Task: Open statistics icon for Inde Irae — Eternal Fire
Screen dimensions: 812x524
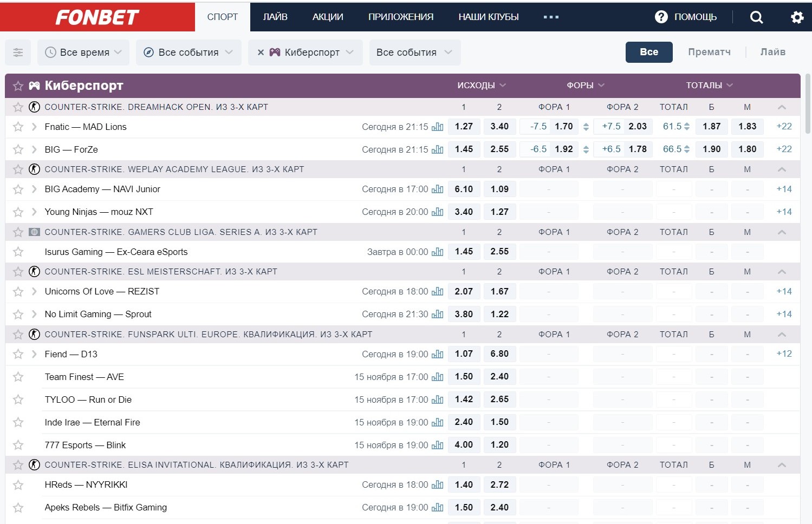Action: click(x=438, y=422)
